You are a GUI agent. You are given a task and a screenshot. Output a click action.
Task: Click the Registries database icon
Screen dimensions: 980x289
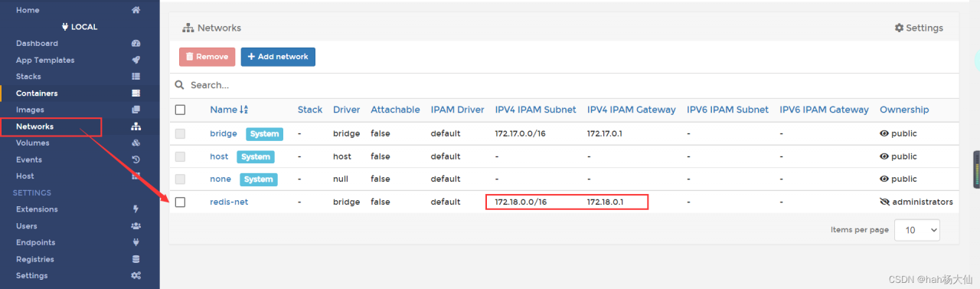[x=136, y=259]
